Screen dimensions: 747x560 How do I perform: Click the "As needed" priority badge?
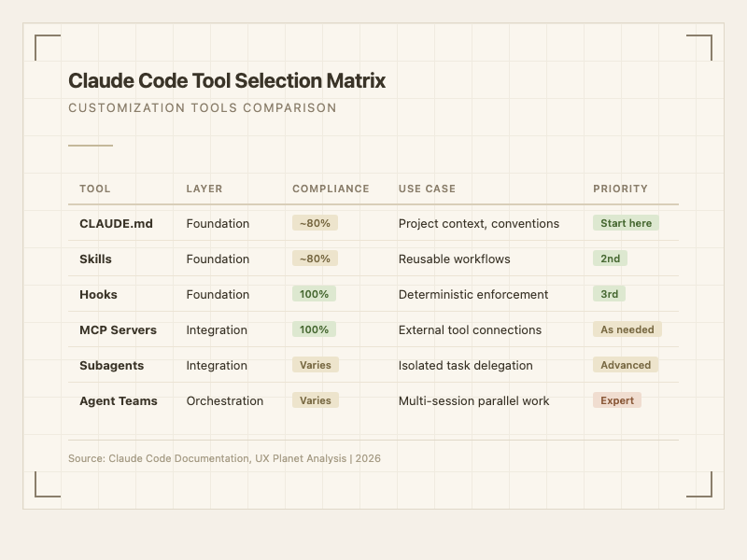click(x=627, y=329)
